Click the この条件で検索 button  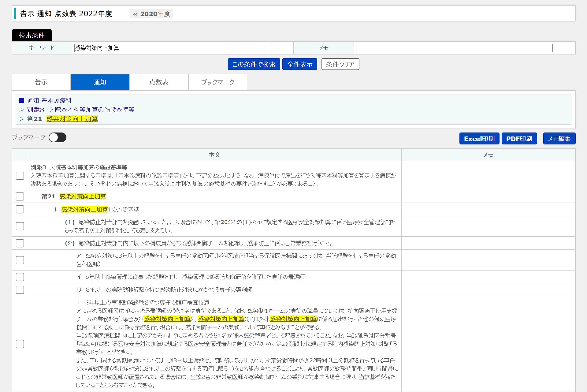(x=254, y=64)
